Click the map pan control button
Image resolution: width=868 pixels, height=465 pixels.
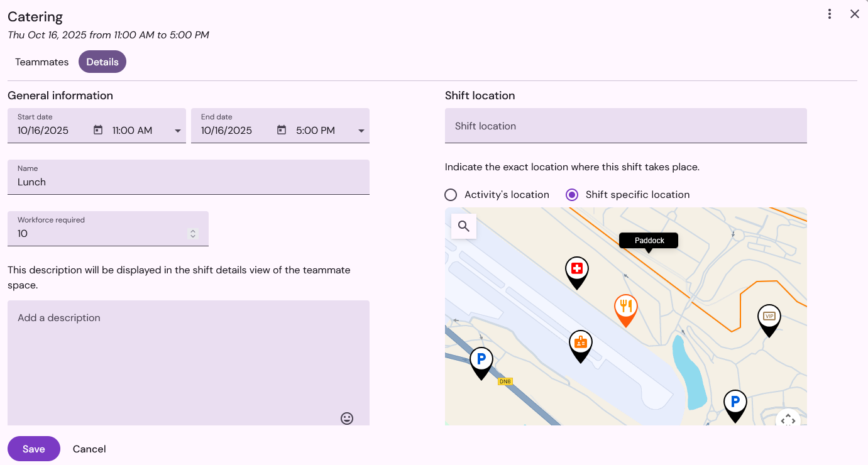(x=788, y=418)
